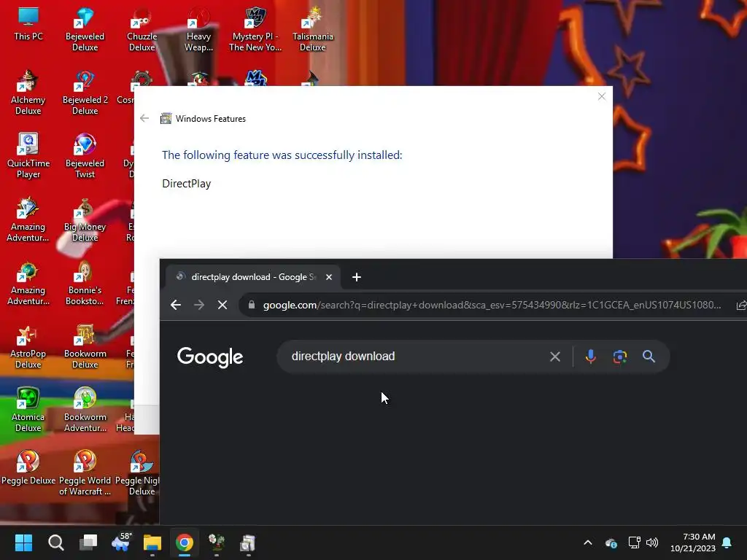Click the Windows Features taskbar icon
747x560 pixels.
[248, 542]
